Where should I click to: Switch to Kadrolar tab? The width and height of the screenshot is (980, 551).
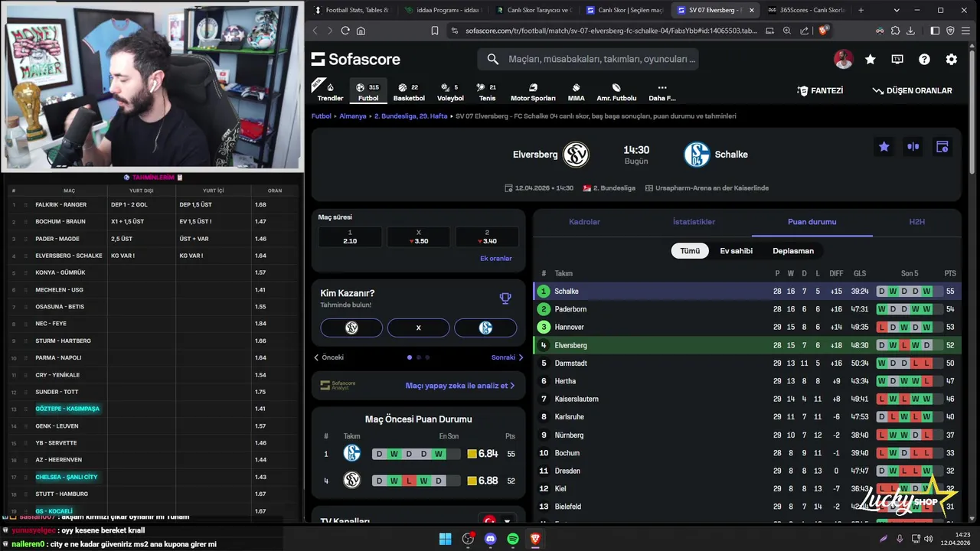pyautogui.click(x=584, y=222)
